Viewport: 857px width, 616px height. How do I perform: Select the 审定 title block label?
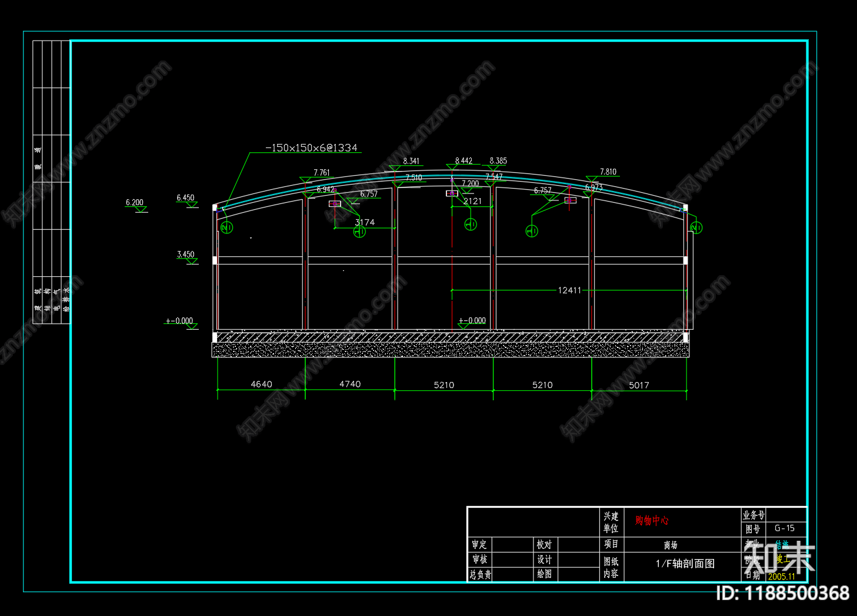[x=479, y=545]
